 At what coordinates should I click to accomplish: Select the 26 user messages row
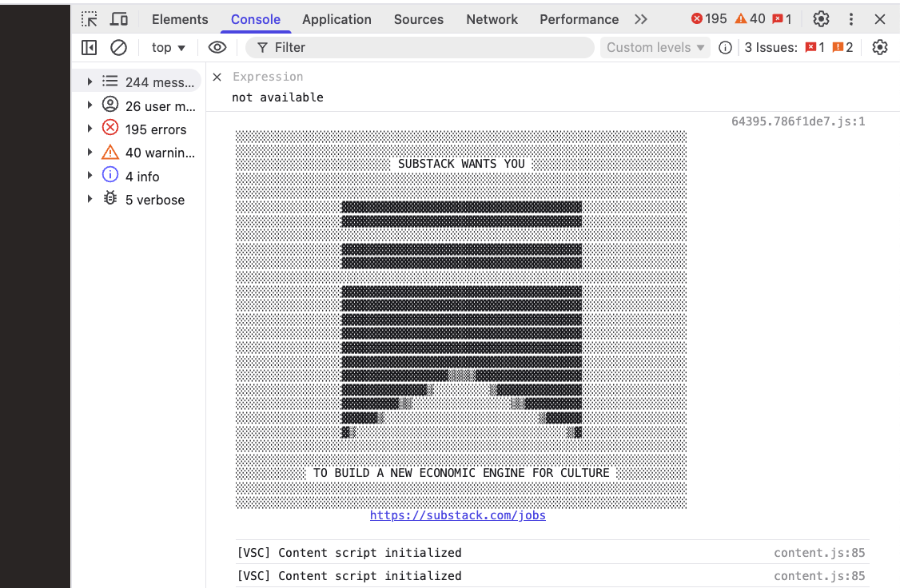(137, 105)
